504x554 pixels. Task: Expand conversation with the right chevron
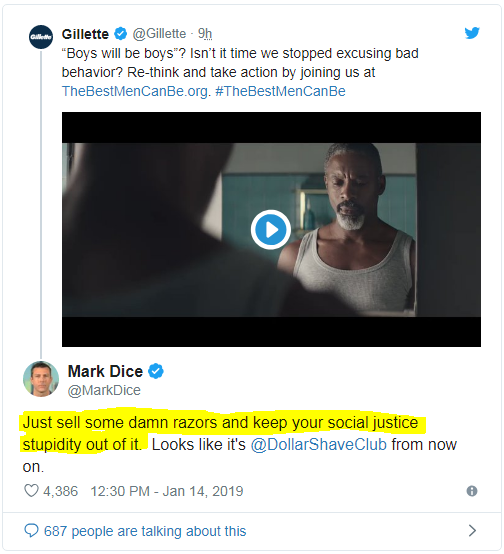(472, 530)
